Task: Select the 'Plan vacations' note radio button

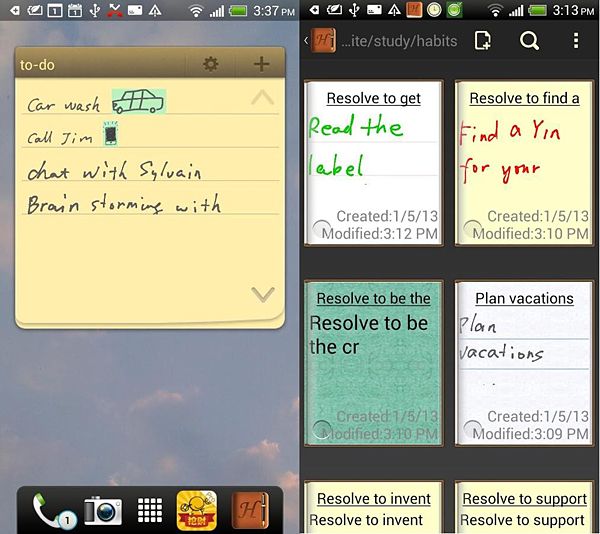Action: click(472, 430)
